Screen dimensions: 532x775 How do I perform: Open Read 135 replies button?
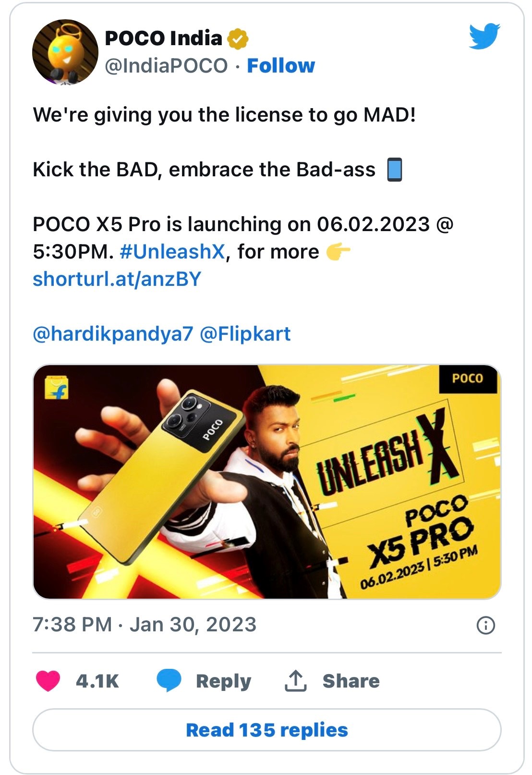coord(266,729)
